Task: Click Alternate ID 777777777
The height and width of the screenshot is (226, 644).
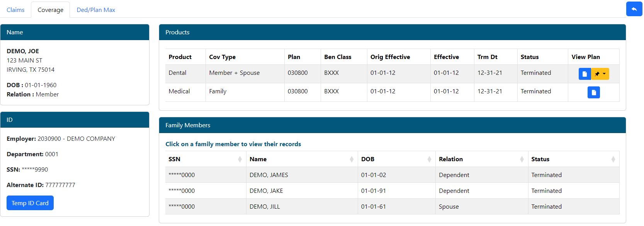Action: (x=41, y=185)
